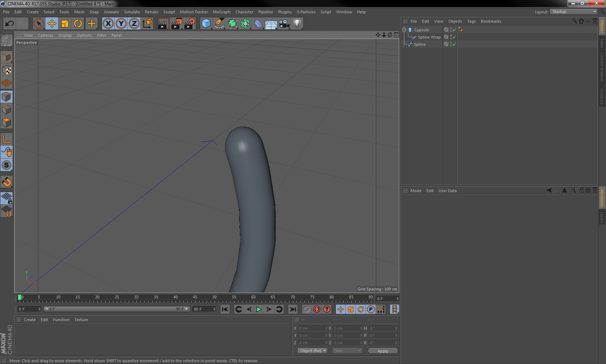The width and height of the screenshot is (606, 364).
Task: Go to start of animation
Action: [x=225, y=309]
